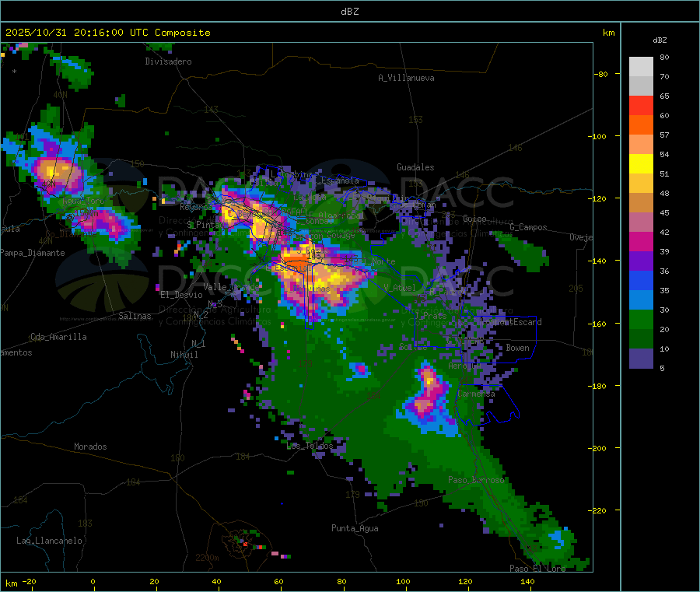Click the dark green 10–20 dBZ legend swatch
700x592 pixels.
(641, 339)
